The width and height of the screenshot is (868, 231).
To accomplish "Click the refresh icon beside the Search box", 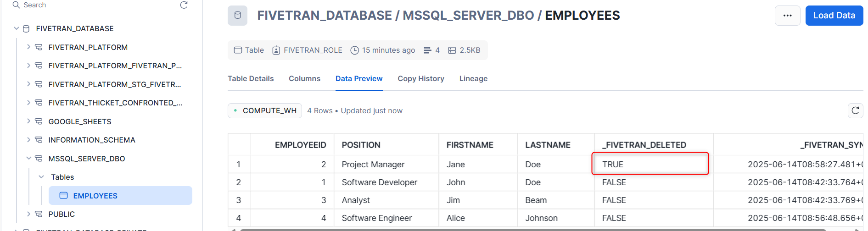I will [184, 5].
